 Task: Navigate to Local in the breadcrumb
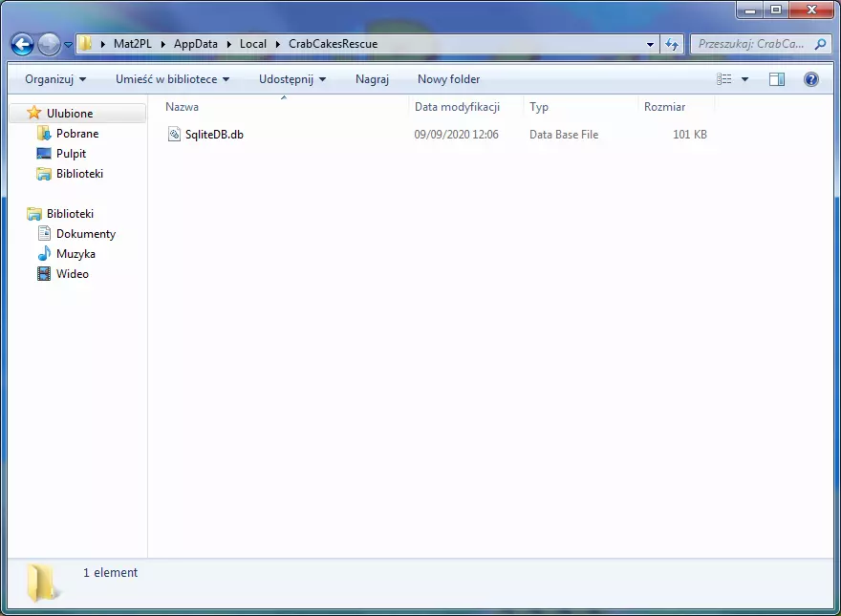(x=253, y=44)
